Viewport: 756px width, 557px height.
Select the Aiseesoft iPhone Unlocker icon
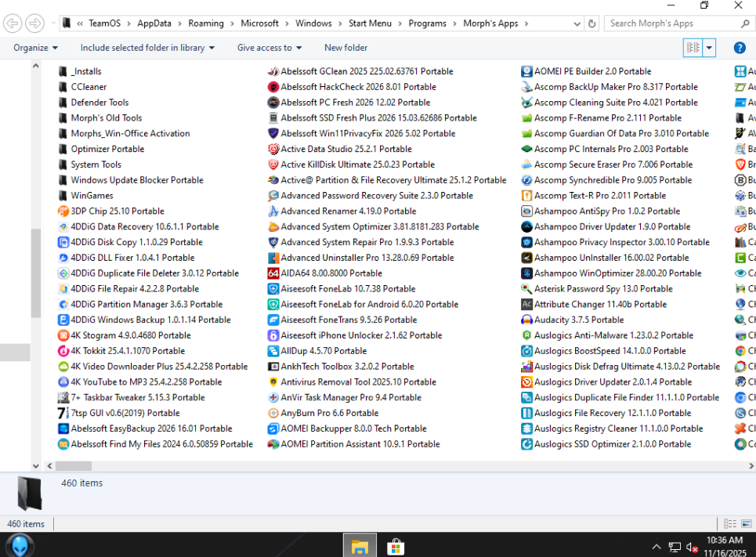[273, 335]
